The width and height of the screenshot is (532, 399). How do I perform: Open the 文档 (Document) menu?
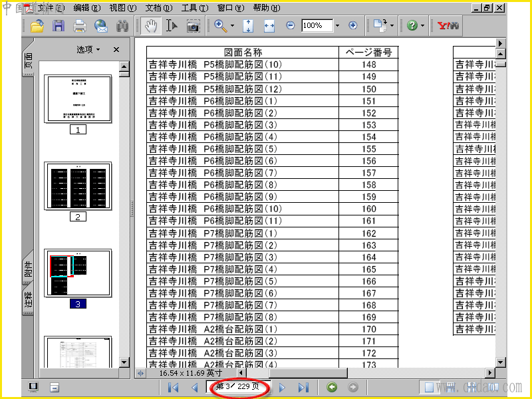[158, 8]
